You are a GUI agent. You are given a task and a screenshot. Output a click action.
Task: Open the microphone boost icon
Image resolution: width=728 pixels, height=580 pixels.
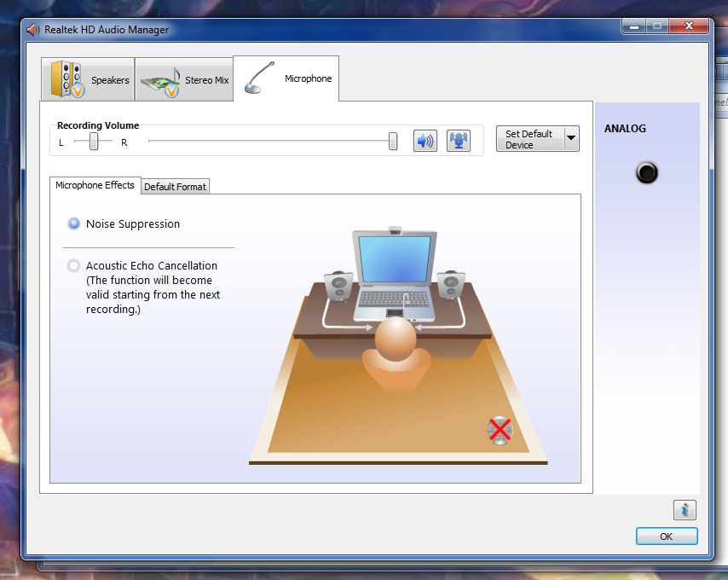pos(459,140)
